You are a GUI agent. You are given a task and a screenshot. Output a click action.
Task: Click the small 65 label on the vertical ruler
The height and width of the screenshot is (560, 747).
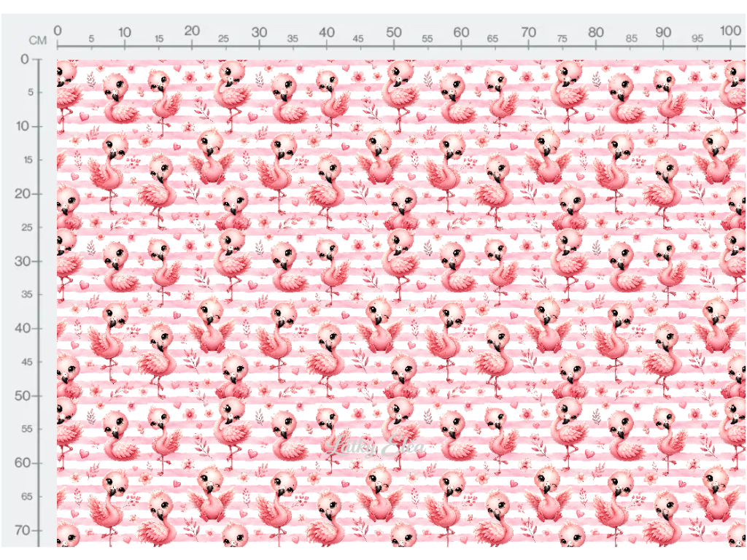click(27, 497)
